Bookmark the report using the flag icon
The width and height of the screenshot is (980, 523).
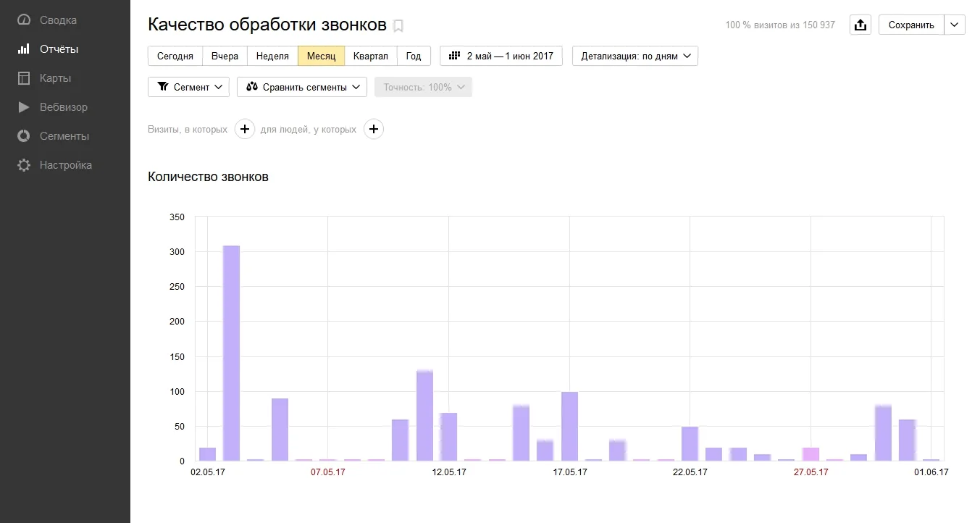tap(398, 26)
